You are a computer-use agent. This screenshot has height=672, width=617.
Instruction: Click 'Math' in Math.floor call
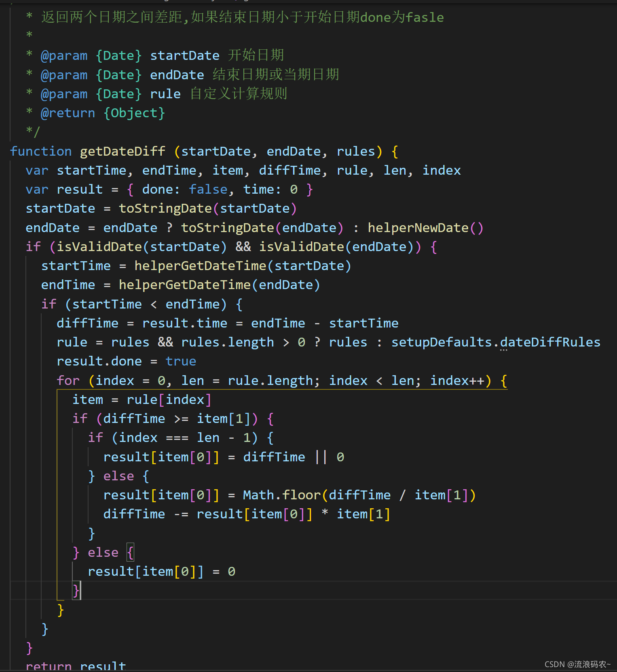[x=259, y=495]
